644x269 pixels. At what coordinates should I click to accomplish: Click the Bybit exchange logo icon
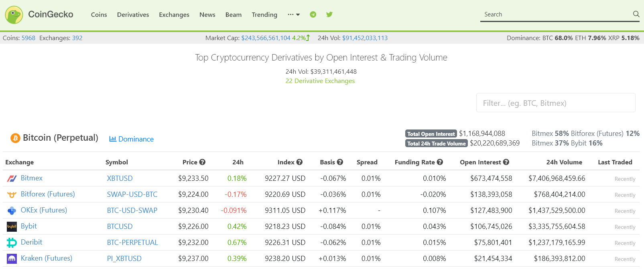pos(12,227)
